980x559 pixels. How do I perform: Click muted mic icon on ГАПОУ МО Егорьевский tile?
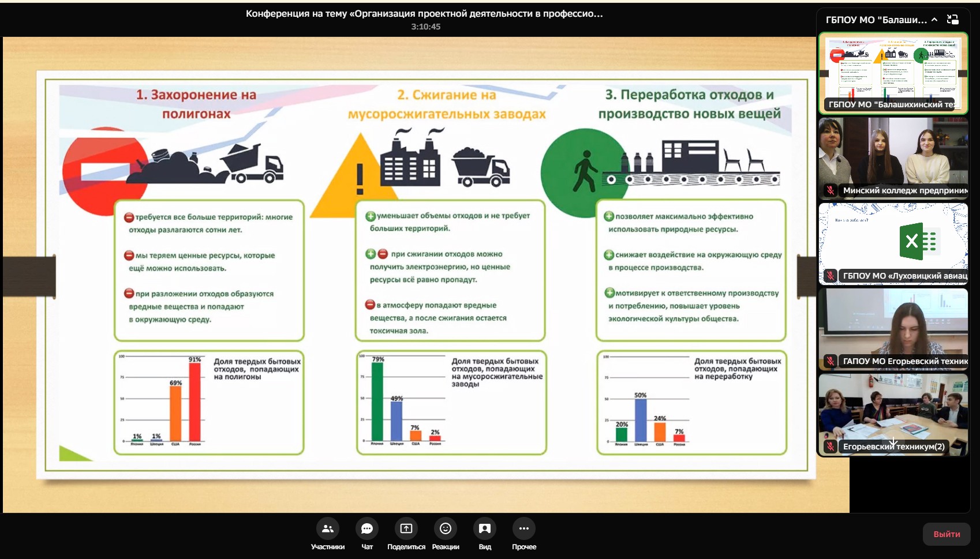pyautogui.click(x=831, y=361)
